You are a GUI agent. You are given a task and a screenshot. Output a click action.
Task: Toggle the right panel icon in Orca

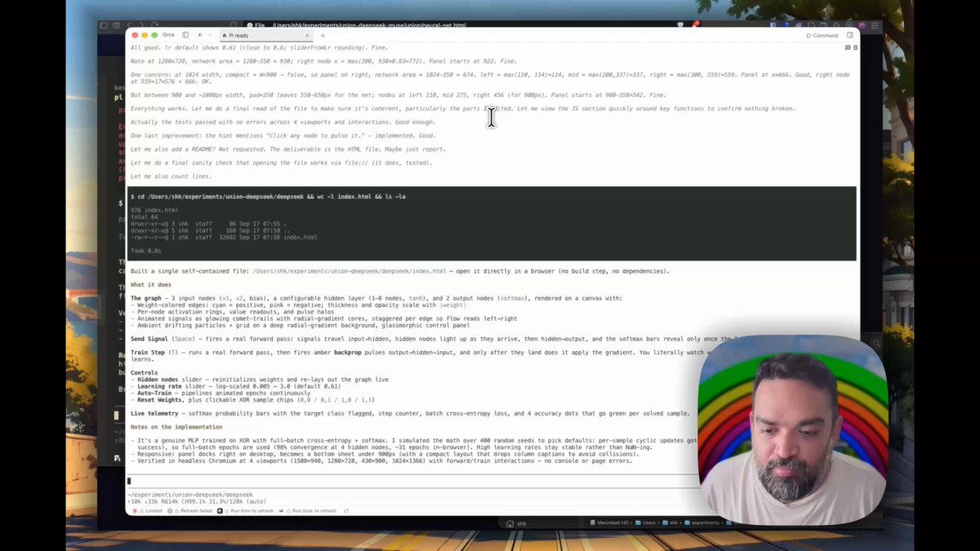[850, 35]
